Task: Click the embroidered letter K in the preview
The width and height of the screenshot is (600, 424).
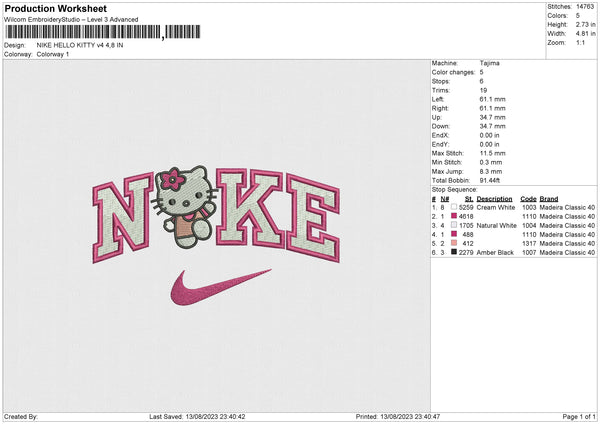Action: tap(250, 209)
